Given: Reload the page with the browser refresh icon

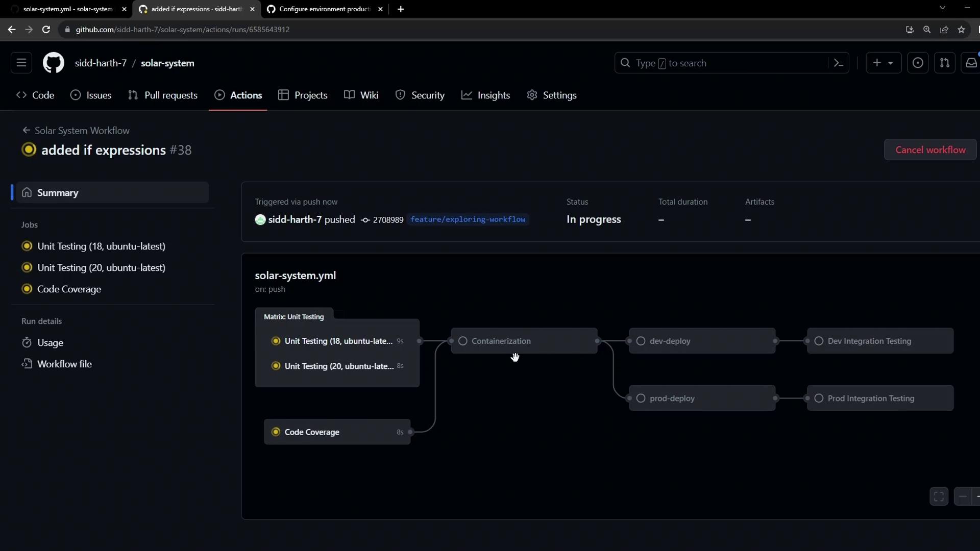Looking at the screenshot, I should pyautogui.click(x=46, y=30).
